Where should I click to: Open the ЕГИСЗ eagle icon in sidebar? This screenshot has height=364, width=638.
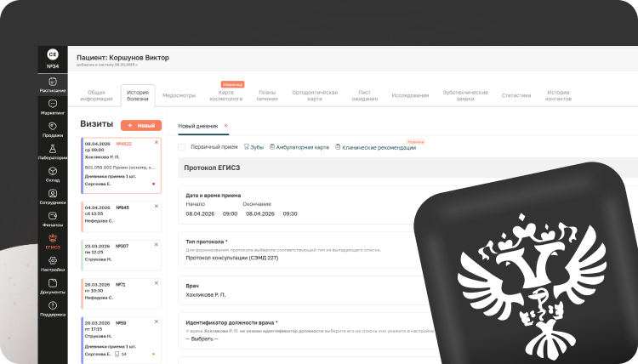click(53, 238)
